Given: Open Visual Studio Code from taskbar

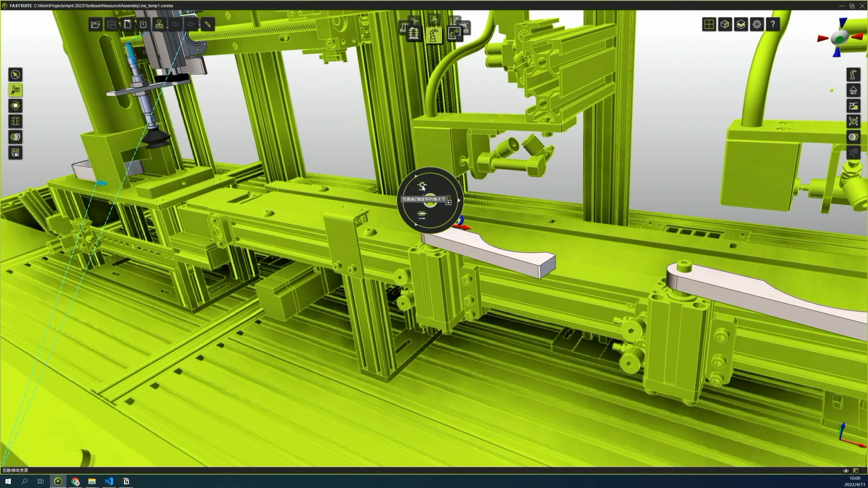Looking at the screenshot, I should point(109,481).
